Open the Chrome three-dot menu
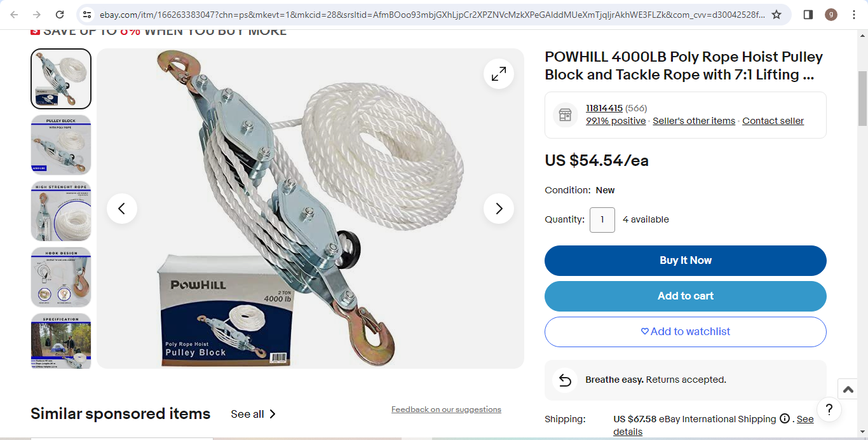 pos(854,15)
